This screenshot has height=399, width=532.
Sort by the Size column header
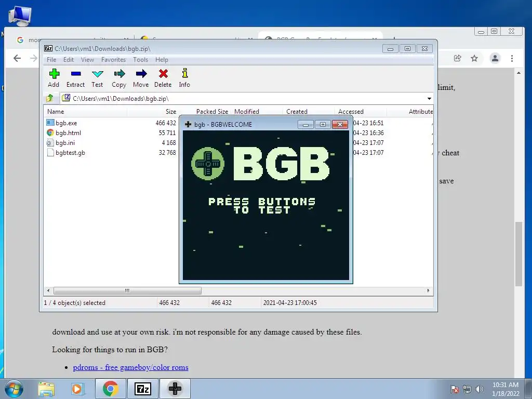click(x=153, y=112)
